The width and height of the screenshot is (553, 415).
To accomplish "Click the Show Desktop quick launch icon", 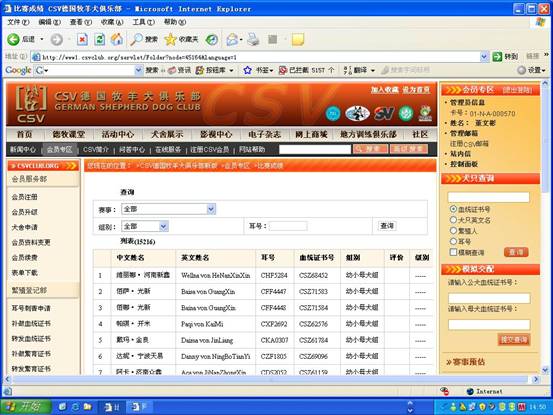I will click(62, 407).
